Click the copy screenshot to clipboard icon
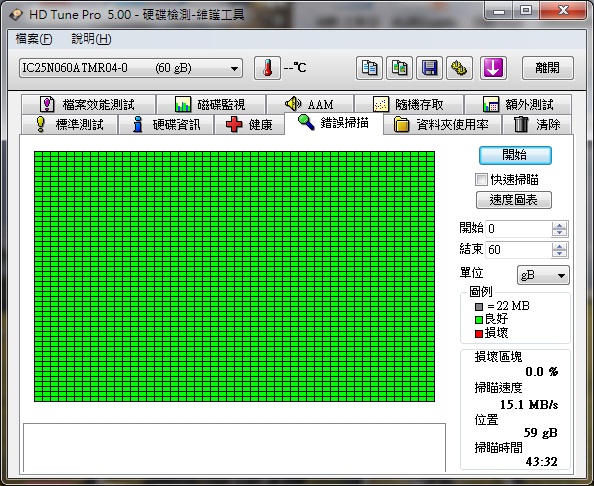 [399, 68]
